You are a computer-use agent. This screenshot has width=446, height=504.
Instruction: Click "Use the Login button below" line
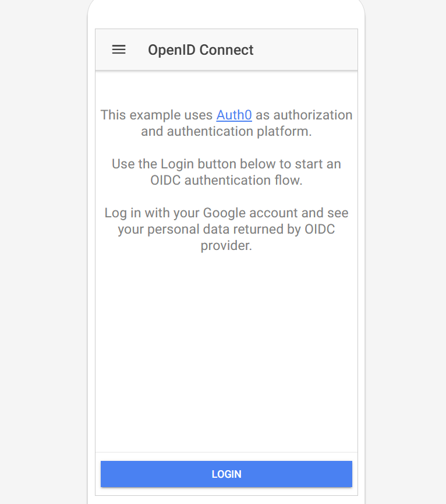pyautogui.click(x=226, y=164)
